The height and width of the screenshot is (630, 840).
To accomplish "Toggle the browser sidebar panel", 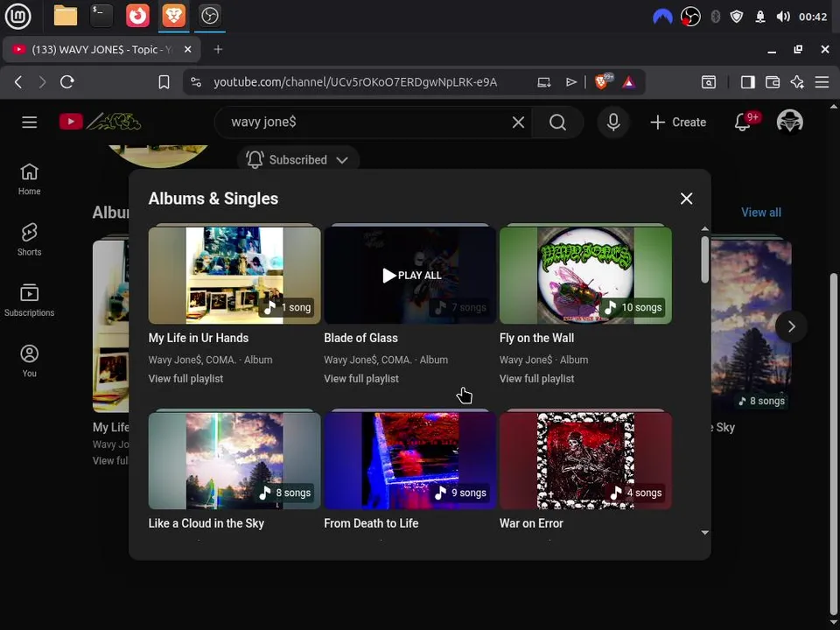I will coord(748,82).
